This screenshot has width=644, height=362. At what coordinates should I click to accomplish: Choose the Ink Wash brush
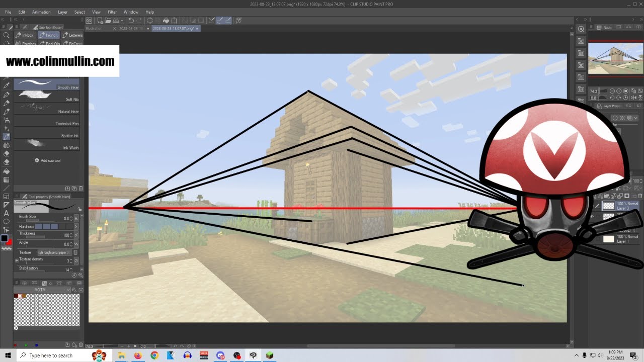pos(46,144)
